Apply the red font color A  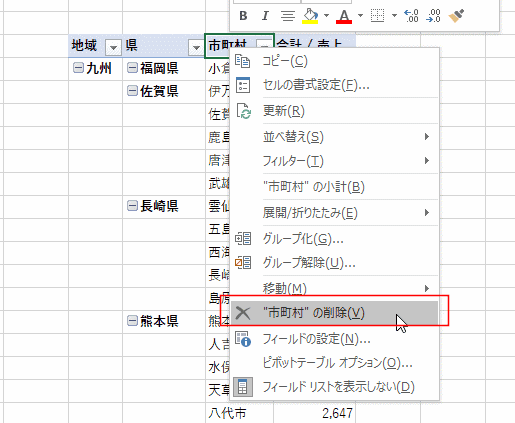click(x=344, y=16)
